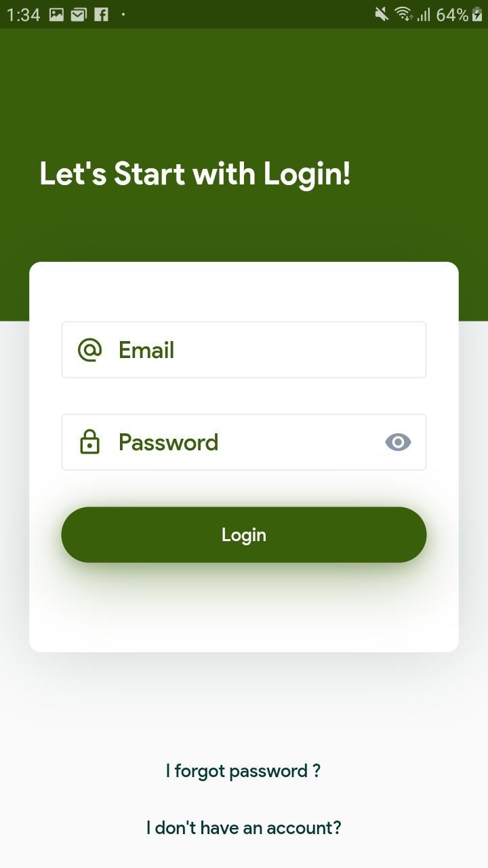
Task: Tap the image notification icon in status bar
Action: pos(56,14)
